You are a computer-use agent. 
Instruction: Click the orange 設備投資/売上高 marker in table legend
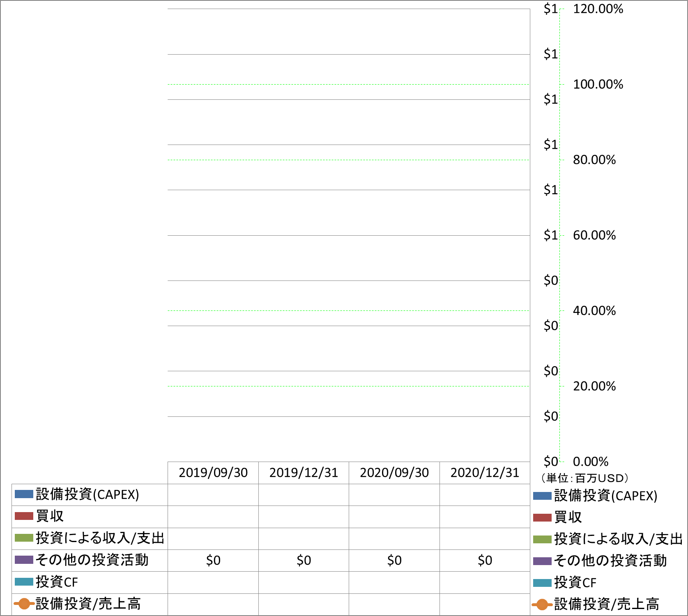click(x=24, y=604)
